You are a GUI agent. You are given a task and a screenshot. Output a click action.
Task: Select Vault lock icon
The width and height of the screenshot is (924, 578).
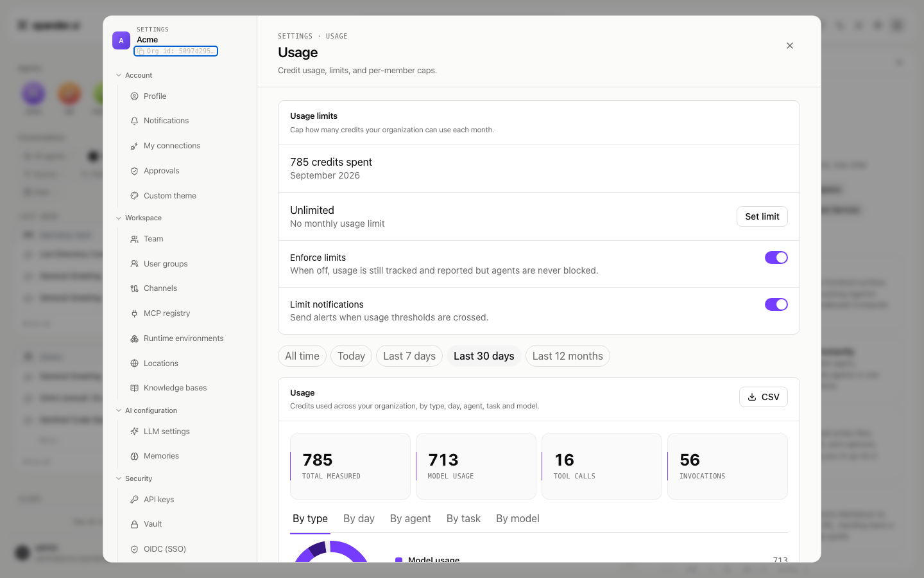pyautogui.click(x=134, y=524)
